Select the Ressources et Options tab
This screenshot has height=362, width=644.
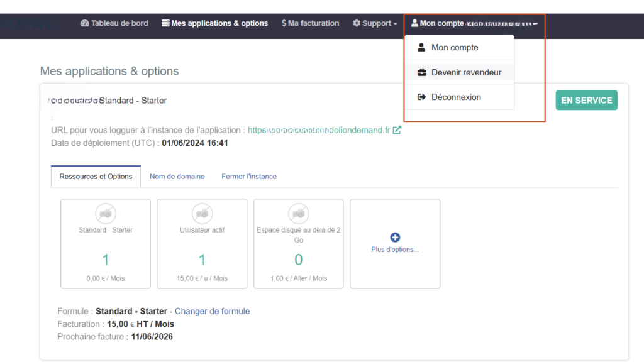pos(96,177)
